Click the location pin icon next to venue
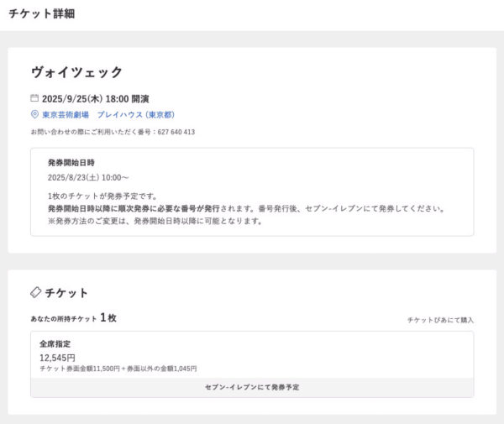The height and width of the screenshot is (424, 504). pos(34,115)
